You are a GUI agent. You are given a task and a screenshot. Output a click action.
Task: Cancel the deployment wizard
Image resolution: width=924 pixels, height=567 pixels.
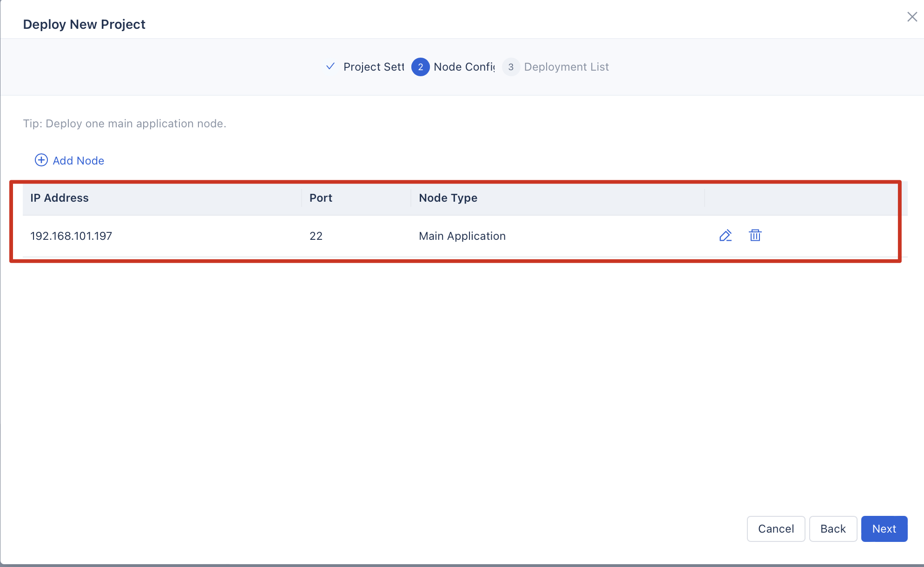tap(776, 529)
